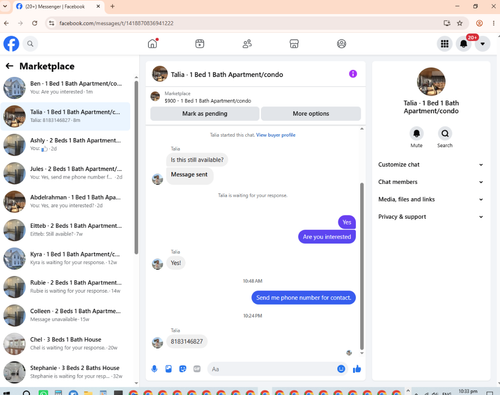Open View buyer profile link
The width and height of the screenshot is (500, 395).
[x=276, y=135]
